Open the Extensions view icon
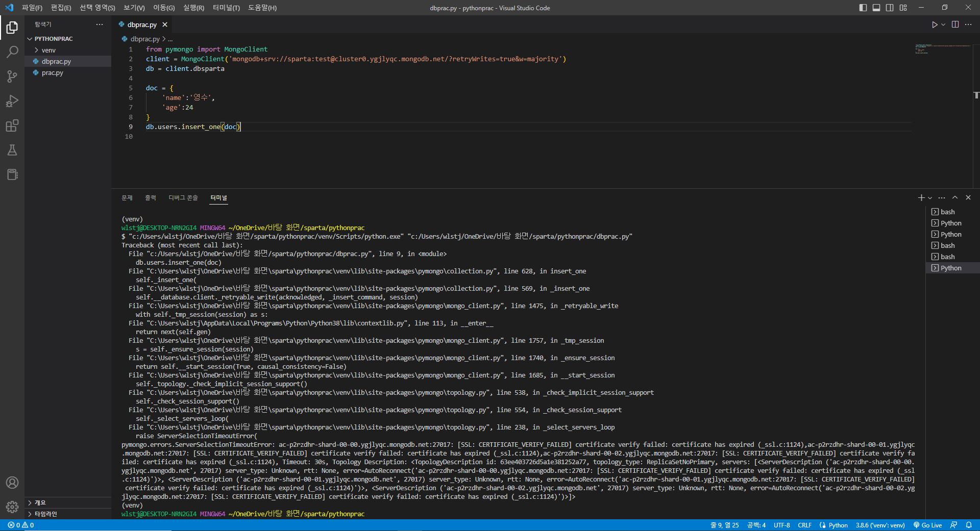This screenshot has height=531, width=980. point(12,125)
